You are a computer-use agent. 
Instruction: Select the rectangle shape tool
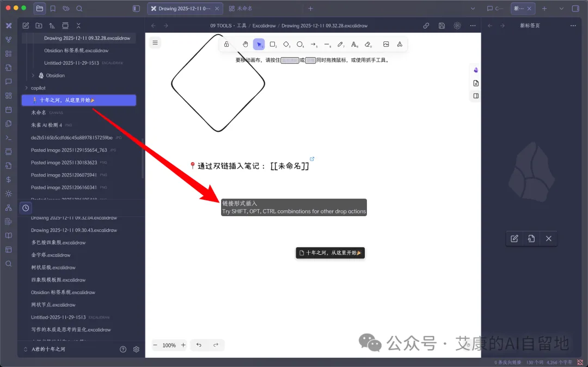[273, 44]
